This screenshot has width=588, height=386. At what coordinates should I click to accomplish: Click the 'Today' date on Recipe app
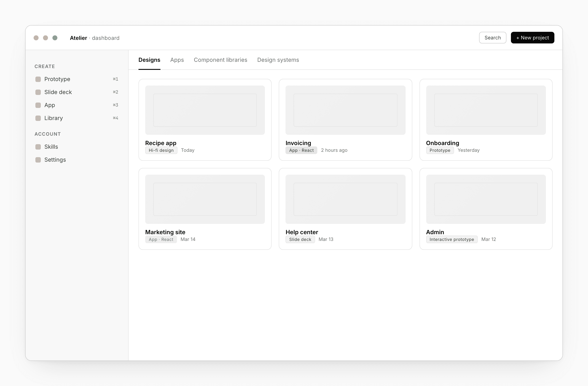coord(188,150)
